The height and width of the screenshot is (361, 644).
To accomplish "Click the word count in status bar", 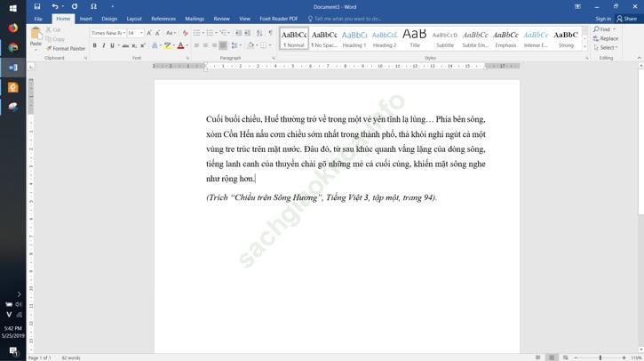I will (x=71, y=358).
